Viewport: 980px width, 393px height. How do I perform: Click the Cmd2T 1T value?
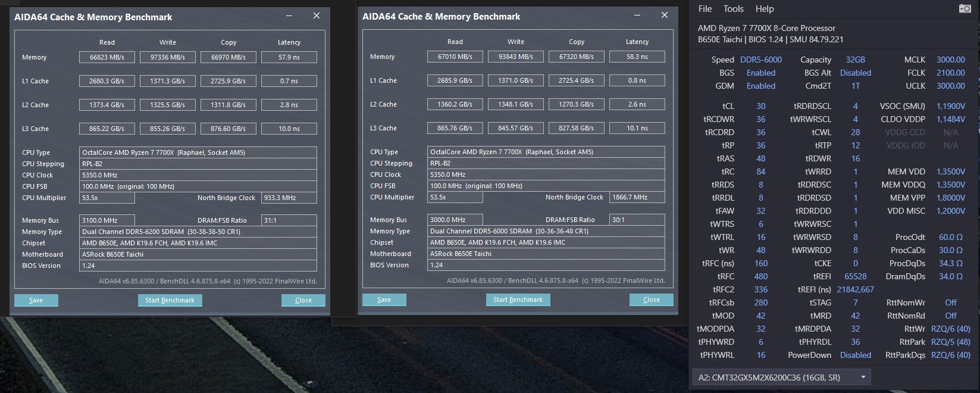pyautogui.click(x=856, y=86)
